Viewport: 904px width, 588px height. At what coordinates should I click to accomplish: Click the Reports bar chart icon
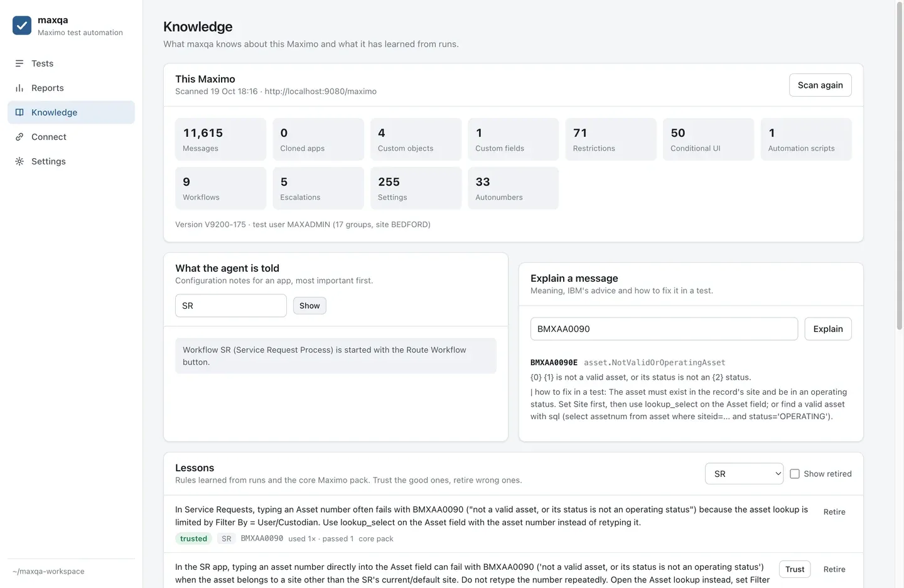click(19, 88)
